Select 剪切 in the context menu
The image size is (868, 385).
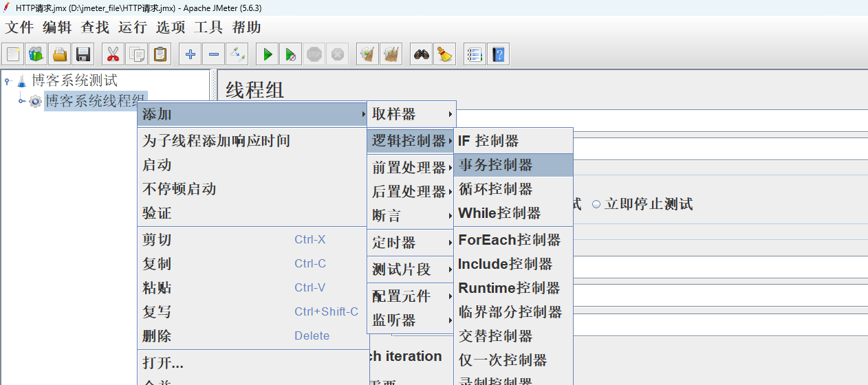pos(253,240)
